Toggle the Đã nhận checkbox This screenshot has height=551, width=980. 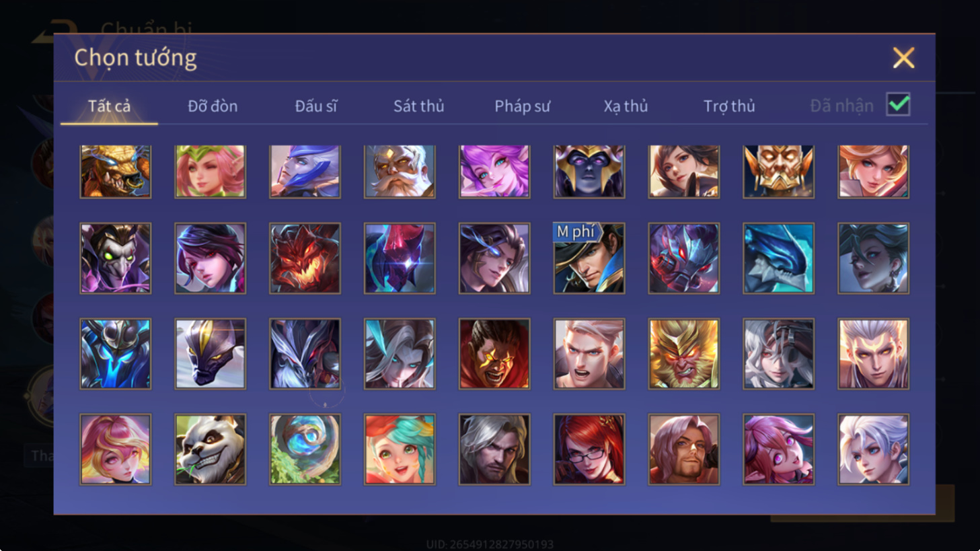coord(899,105)
